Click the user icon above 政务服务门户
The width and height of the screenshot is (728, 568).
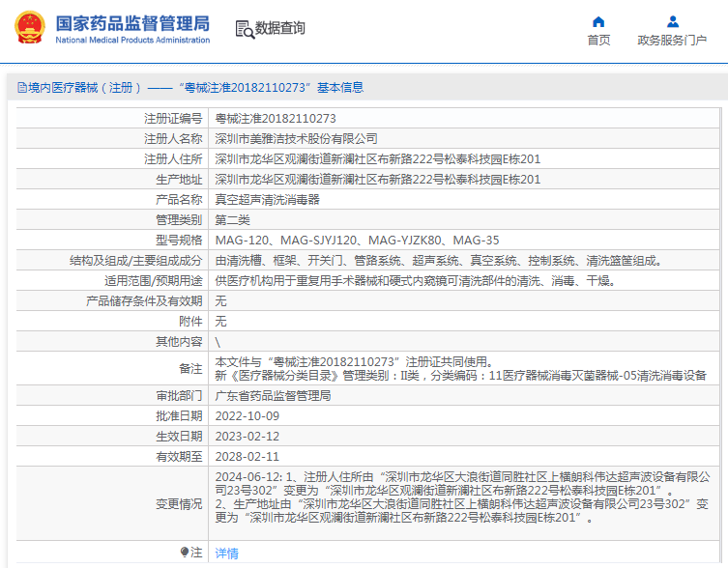click(673, 22)
